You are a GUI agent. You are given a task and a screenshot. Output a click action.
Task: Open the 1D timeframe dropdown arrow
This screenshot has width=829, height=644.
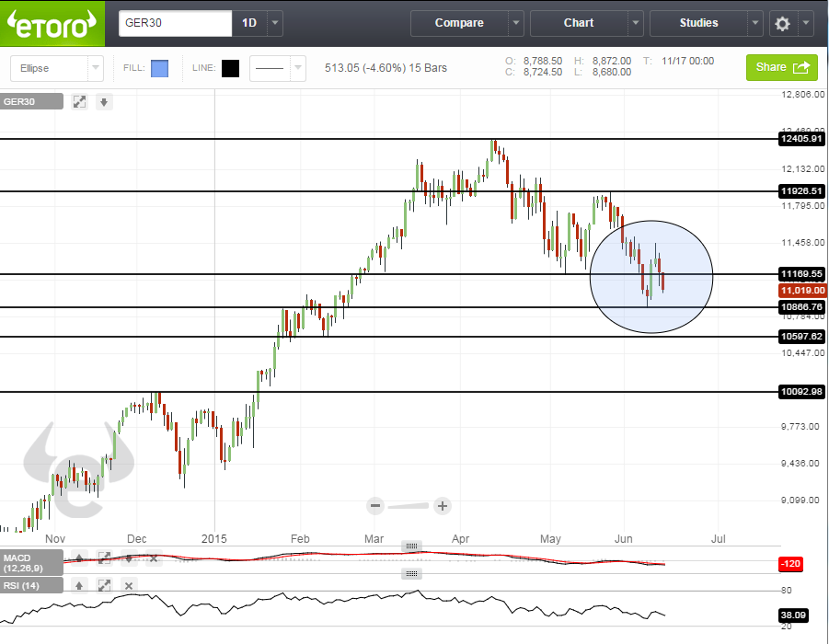[x=275, y=23]
